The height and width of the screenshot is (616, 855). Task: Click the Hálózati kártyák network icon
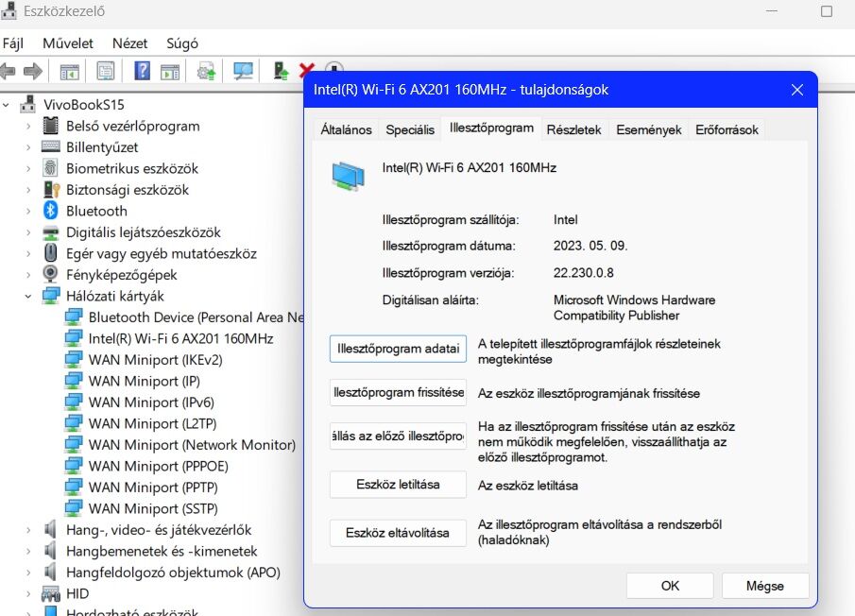(51, 296)
